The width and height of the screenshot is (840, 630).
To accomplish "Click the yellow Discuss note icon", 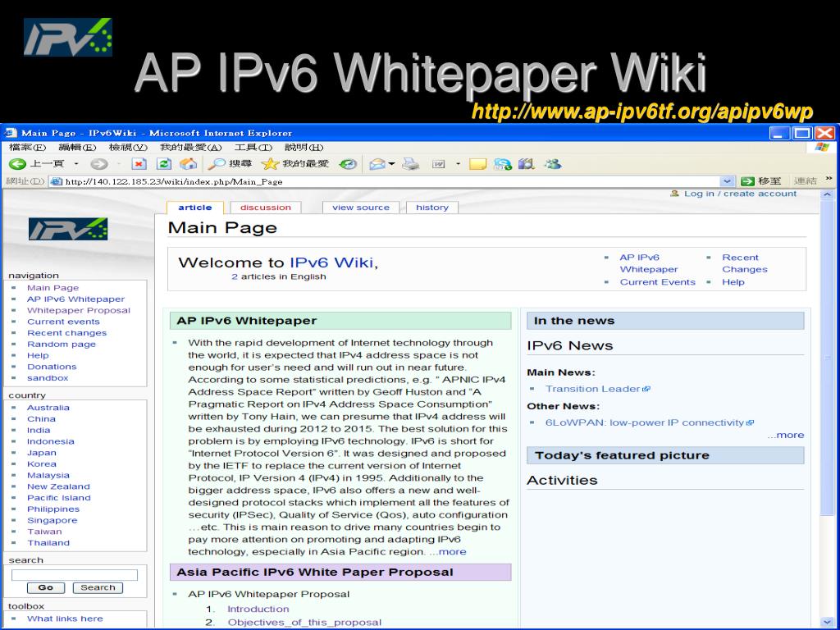I will [477, 164].
